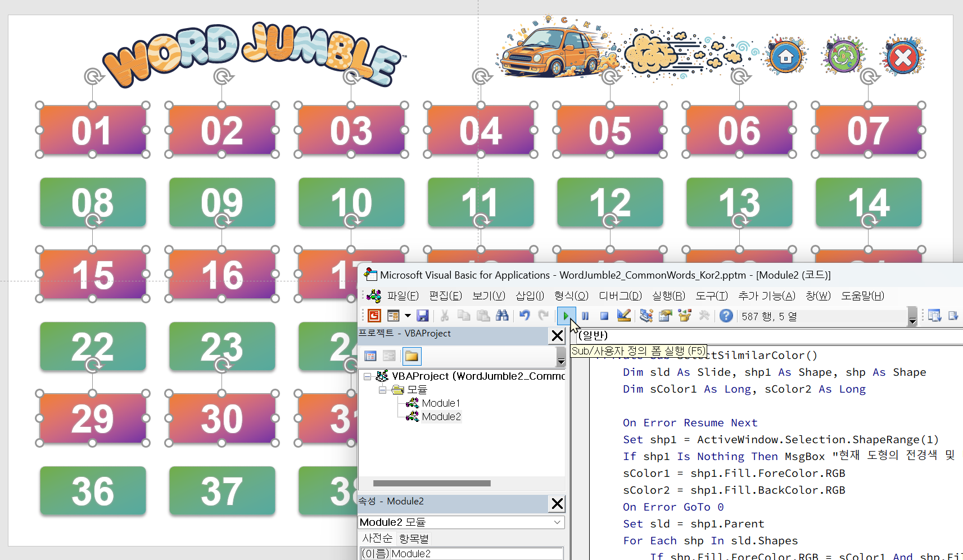Open the Module2 모듈 properties dropdown
Image resolution: width=963 pixels, height=560 pixels.
[x=557, y=522]
